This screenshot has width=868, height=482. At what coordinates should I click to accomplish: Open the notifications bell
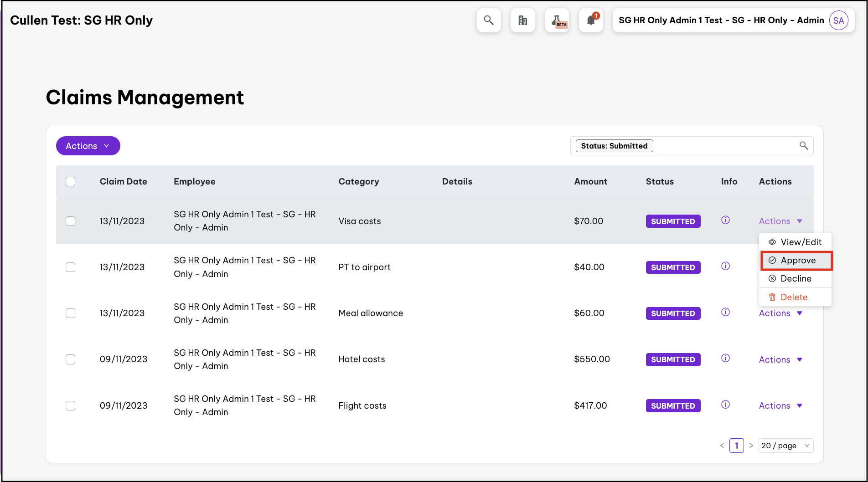point(591,21)
